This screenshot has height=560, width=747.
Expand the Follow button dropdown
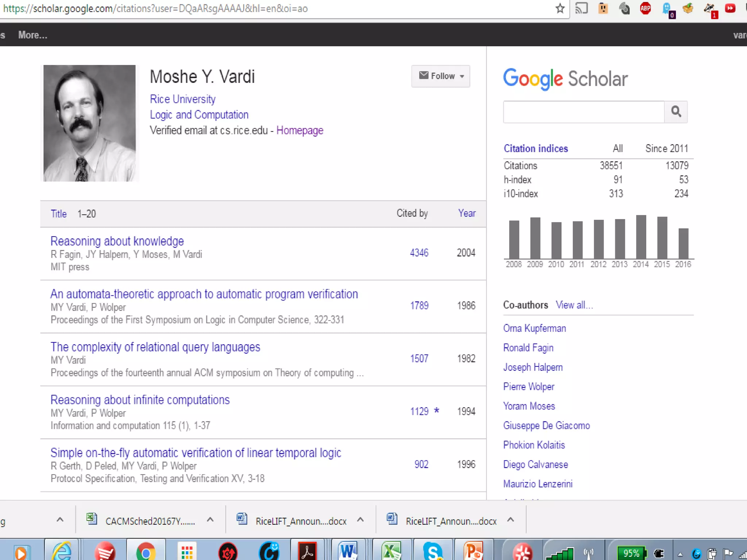[462, 76]
